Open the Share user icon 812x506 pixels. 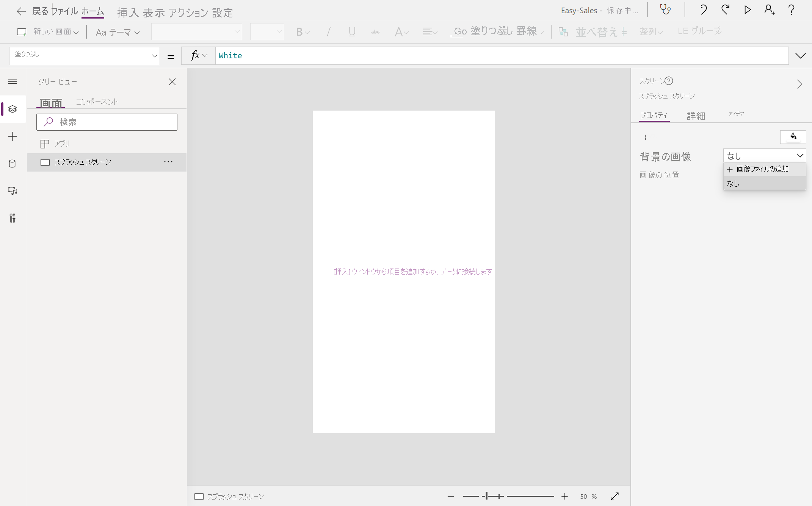pyautogui.click(x=769, y=9)
